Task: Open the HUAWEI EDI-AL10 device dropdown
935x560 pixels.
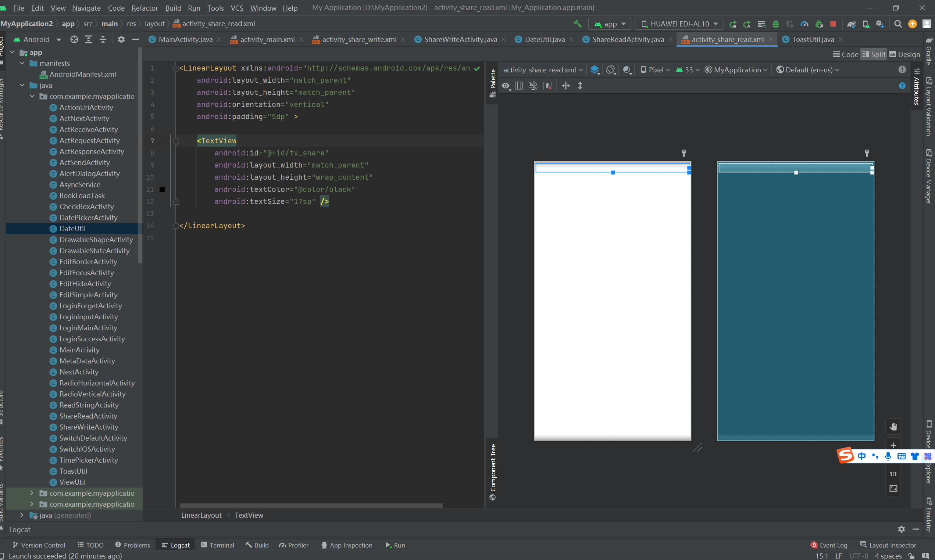Action: (679, 24)
